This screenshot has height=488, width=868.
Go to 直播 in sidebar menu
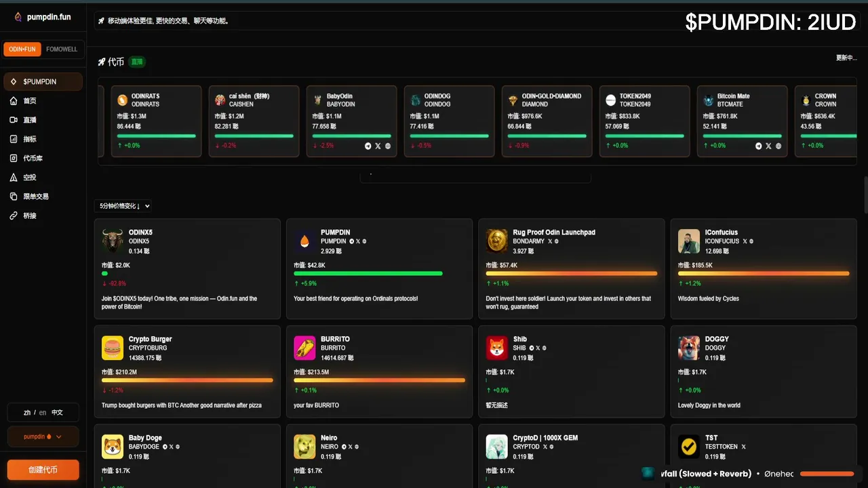click(43, 120)
